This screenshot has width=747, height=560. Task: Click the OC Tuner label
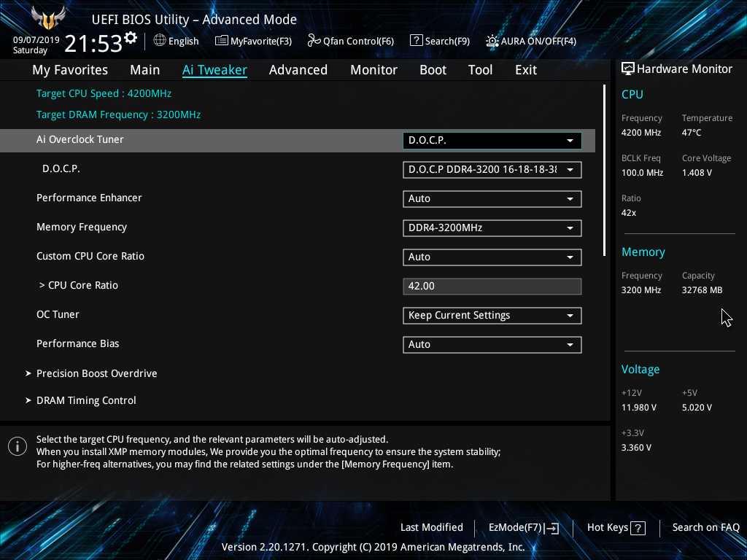[x=58, y=314]
